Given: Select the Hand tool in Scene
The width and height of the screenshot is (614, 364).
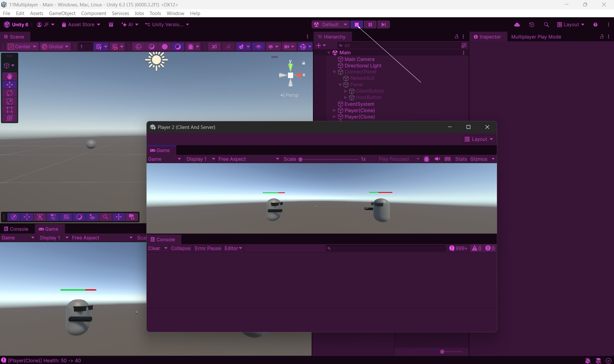Looking at the screenshot, I should (x=10, y=76).
